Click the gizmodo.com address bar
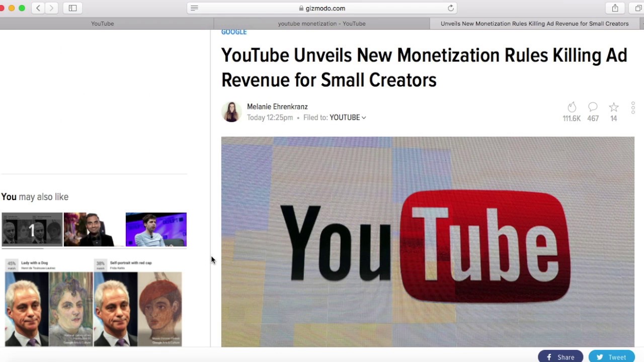Image resolution: width=644 pixels, height=362 pixels. pos(322,8)
